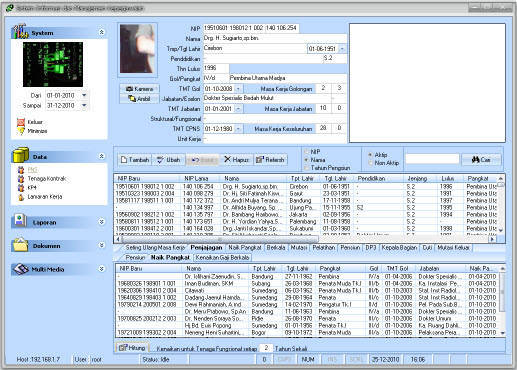517x370 pixels.
Task: Open the lower Pensiun sub-tab
Action: click(135, 258)
